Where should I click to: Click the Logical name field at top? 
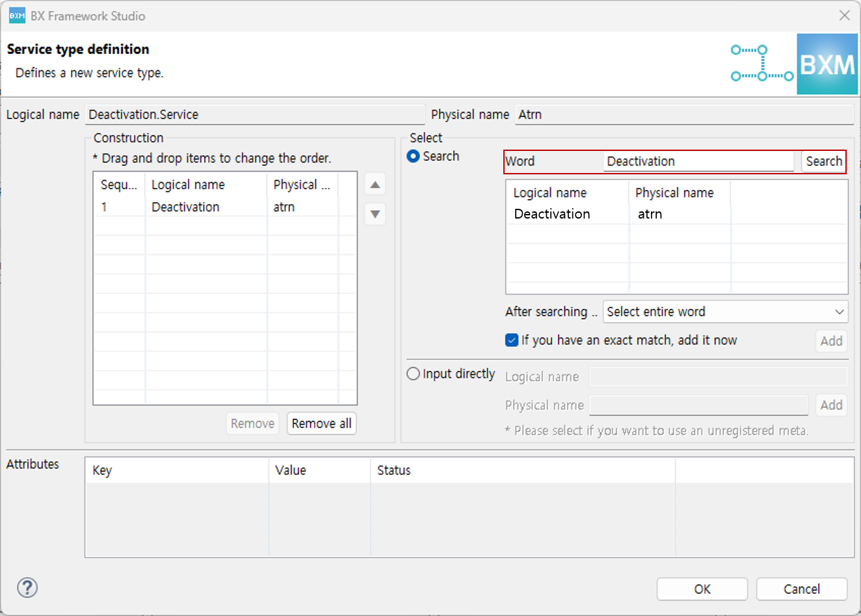[x=254, y=114]
